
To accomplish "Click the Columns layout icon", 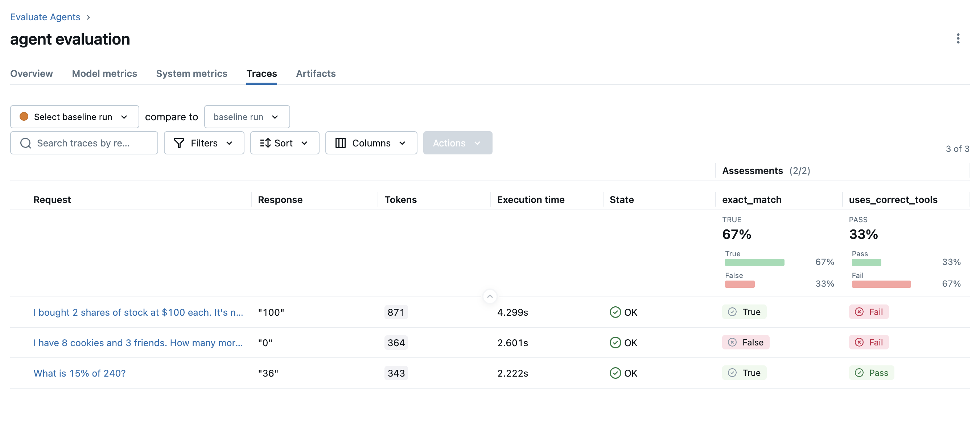I will coord(340,143).
